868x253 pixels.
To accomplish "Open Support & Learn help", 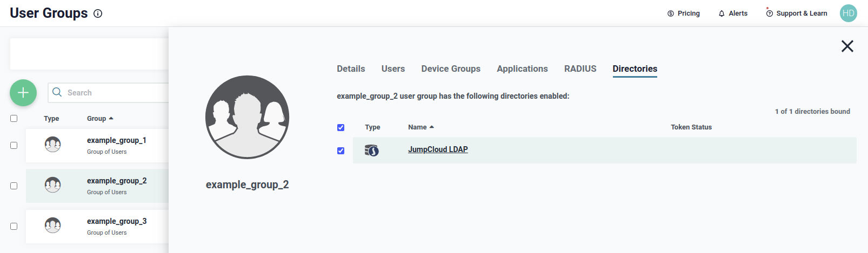I will (x=797, y=13).
